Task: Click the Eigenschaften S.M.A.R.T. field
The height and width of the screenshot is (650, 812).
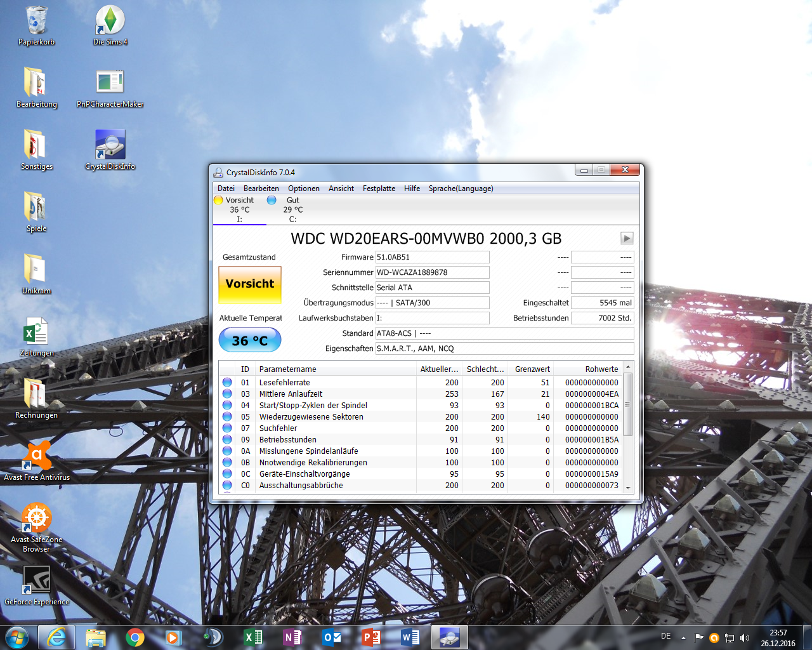Action: pyautogui.click(x=504, y=348)
